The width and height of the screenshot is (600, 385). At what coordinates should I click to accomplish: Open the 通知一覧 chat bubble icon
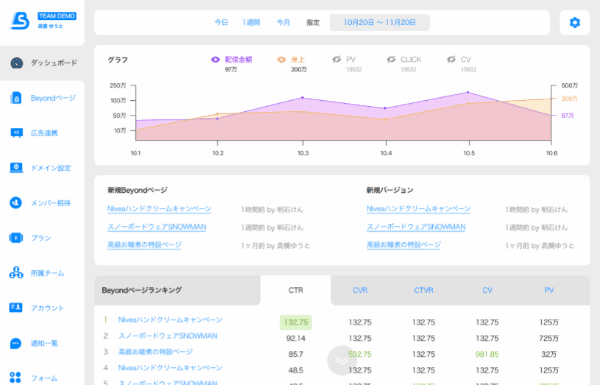[16, 343]
